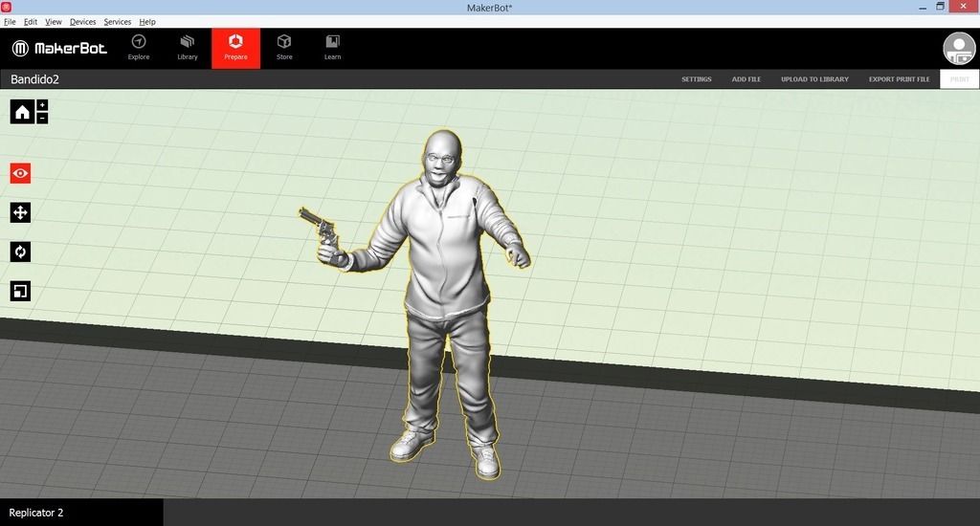Click Add File button
The width and height of the screenshot is (980, 526).
click(x=746, y=79)
